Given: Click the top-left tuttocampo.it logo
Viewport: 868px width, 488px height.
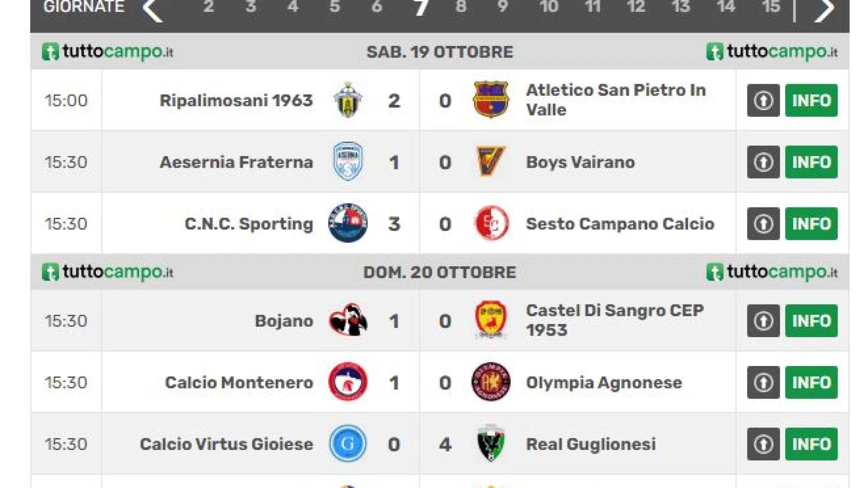Looking at the screenshot, I should tap(108, 52).
